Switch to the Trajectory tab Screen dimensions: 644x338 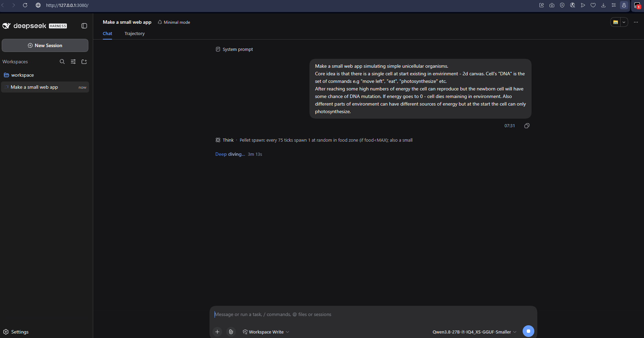point(134,34)
